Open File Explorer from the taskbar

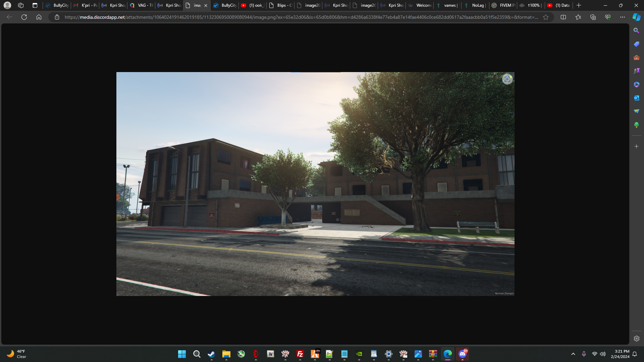226,354
